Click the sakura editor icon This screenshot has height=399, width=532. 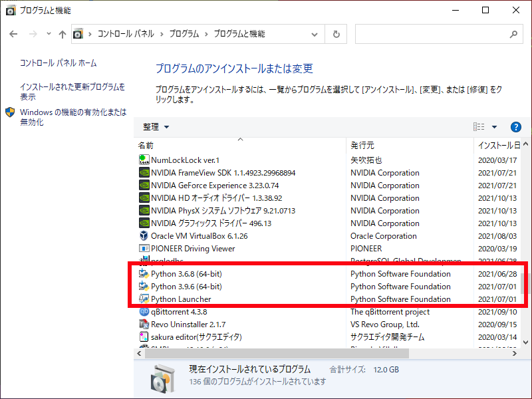tap(144, 336)
